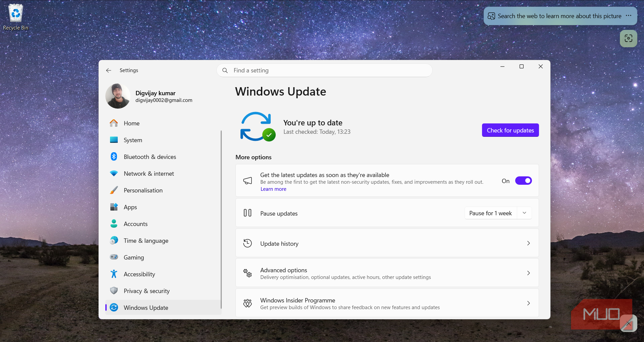Click the Personalisation paintbrush icon
Viewport: 644px width, 342px height.
coord(114,190)
